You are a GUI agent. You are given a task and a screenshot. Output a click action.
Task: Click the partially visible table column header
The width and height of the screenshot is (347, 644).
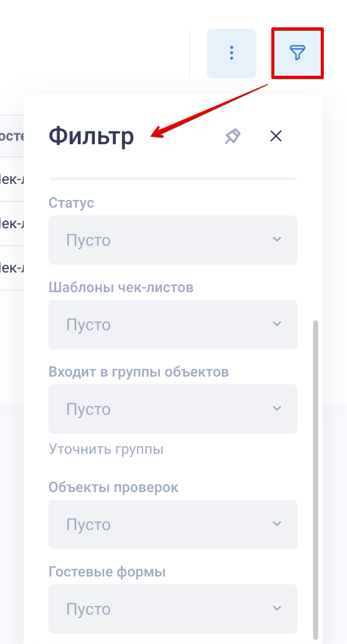(11, 137)
